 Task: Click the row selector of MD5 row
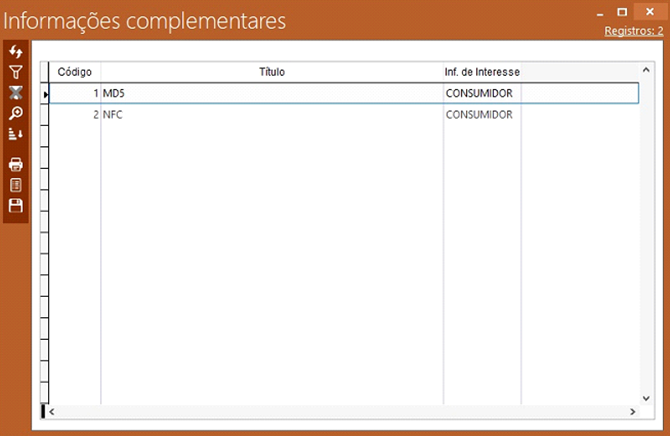click(x=44, y=94)
